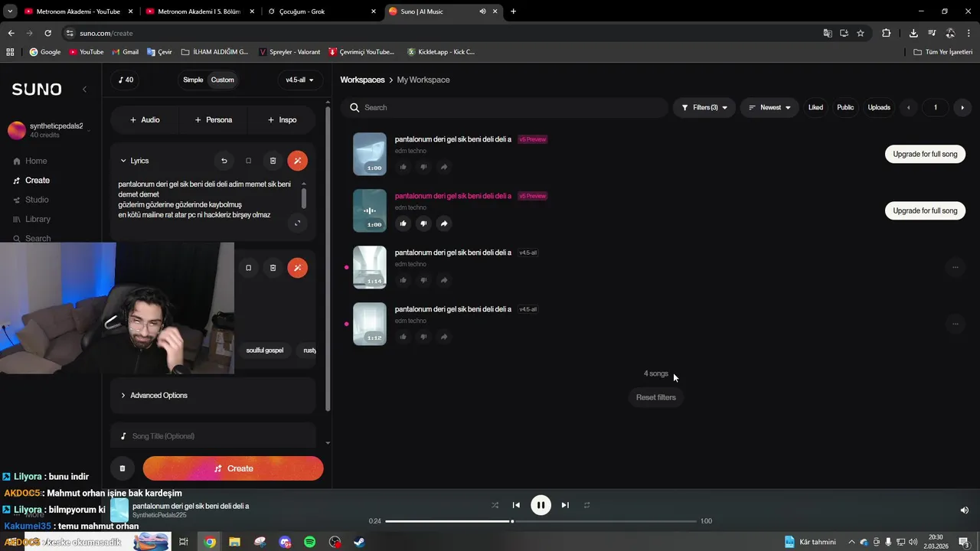
Task: Delete styles with the Styles trash icon
Action: coord(273,268)
